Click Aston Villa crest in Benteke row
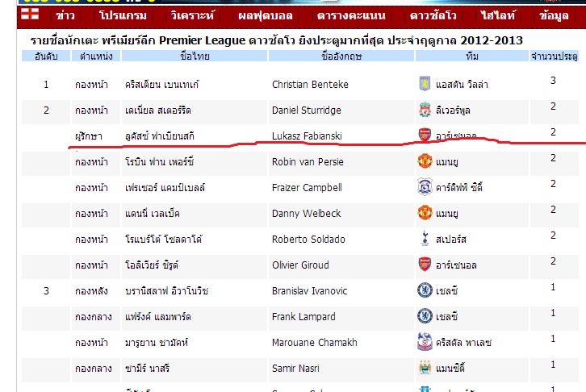 coord(425,84)
